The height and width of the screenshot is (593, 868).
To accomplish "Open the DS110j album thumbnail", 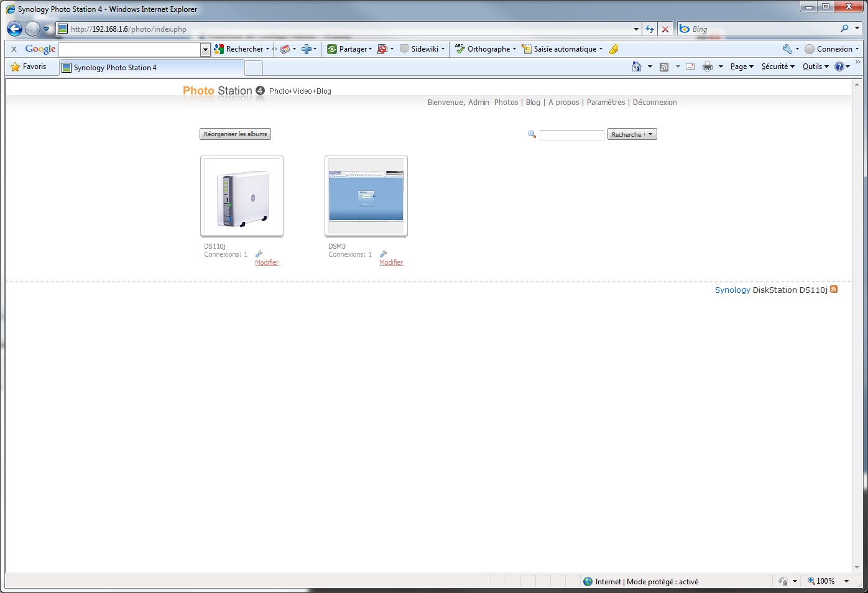I will click(x=242, y=196).
